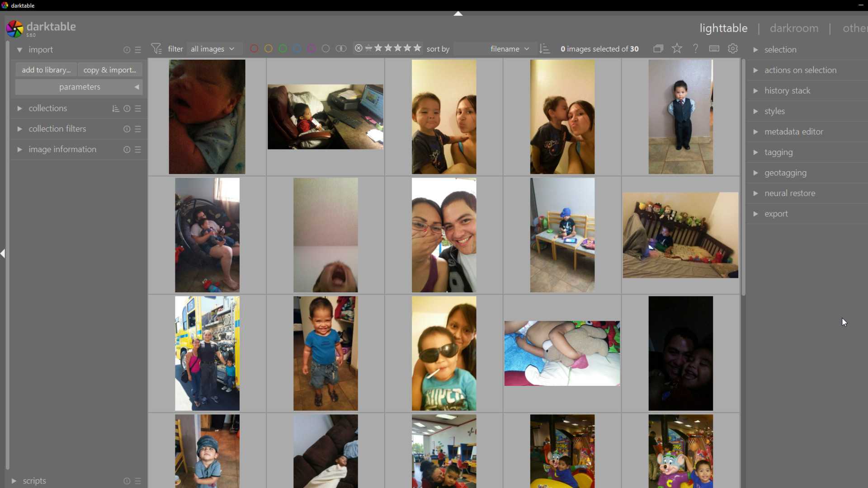Select the boy in vest and tie thumbnail
The width and height of the screenshot is (868, 488).
(x=680, y=117)
